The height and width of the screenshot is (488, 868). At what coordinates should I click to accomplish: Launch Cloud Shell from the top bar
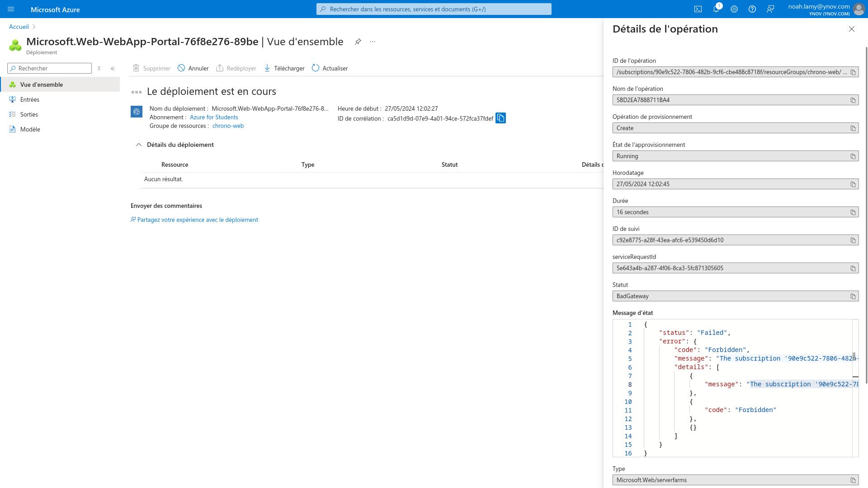(x=698, y=9)
